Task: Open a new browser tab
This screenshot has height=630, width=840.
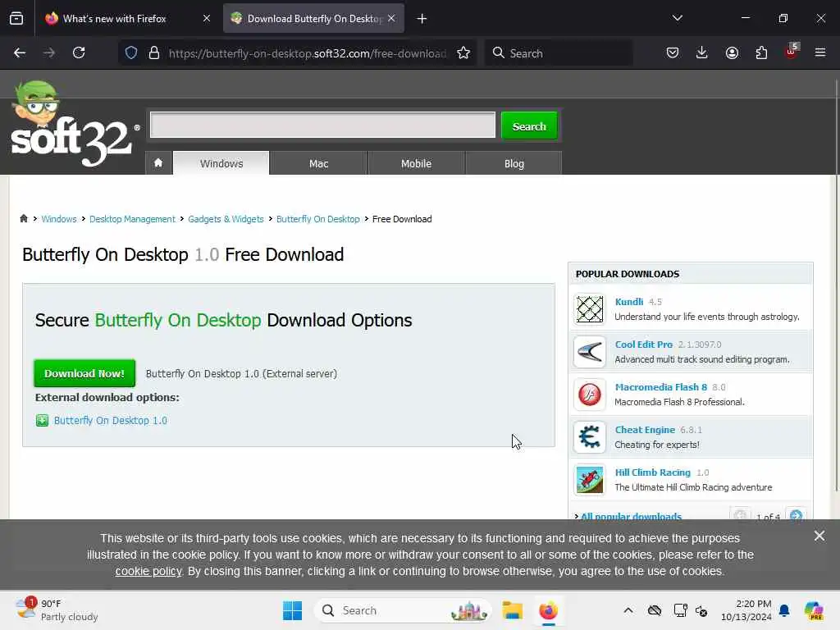Action: (x=422, y=19)
